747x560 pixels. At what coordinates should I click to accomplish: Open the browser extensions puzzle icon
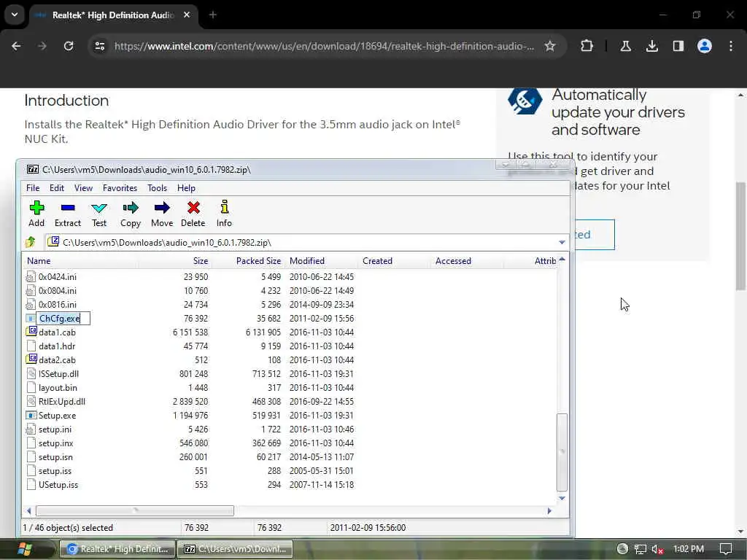tap(587, 46)
